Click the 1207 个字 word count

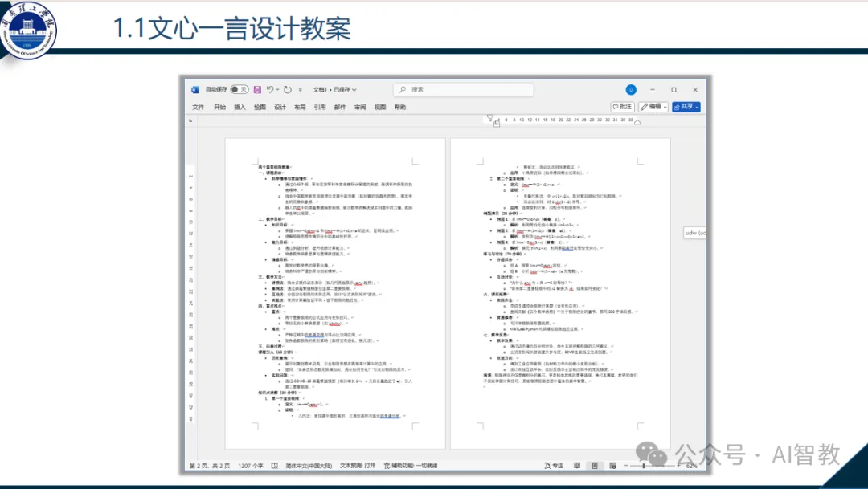click(x=251, y=466)
